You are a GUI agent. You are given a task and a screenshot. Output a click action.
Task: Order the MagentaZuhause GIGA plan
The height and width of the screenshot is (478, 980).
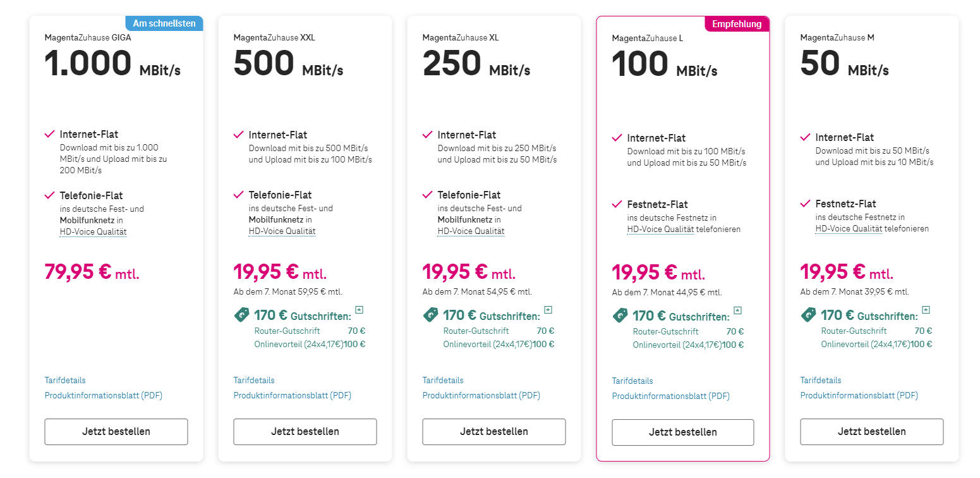point(116,432)
